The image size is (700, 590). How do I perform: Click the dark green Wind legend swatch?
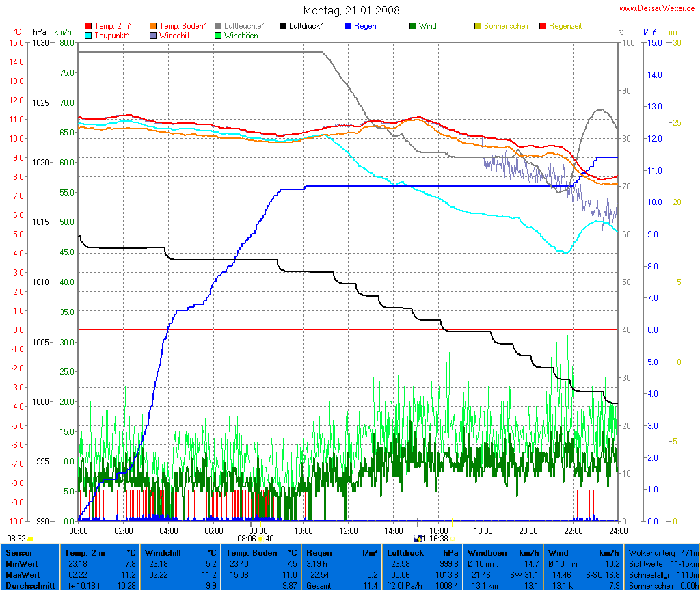click(x=413, y=26)
